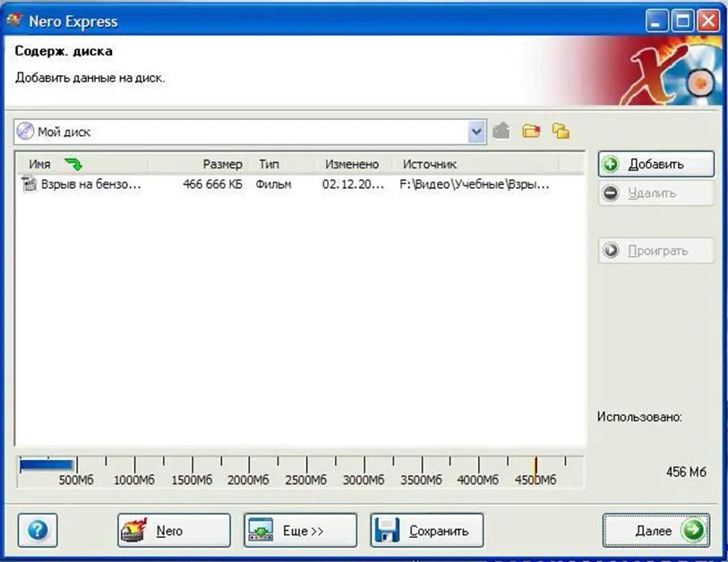Image resolution: width=728 pixels, height=562 pixels.
Task: Switch to the full Nero application button
Action: [174, 530]
